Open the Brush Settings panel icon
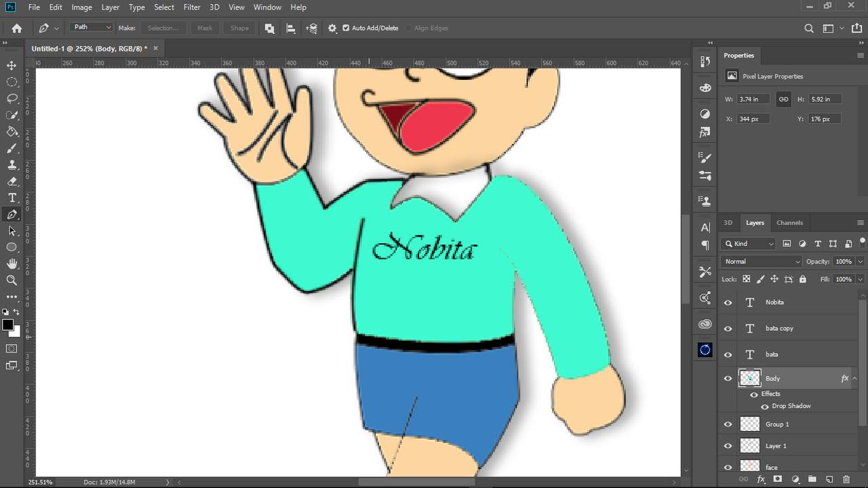This screenshot has width=868, height=488. coord(705,158)
